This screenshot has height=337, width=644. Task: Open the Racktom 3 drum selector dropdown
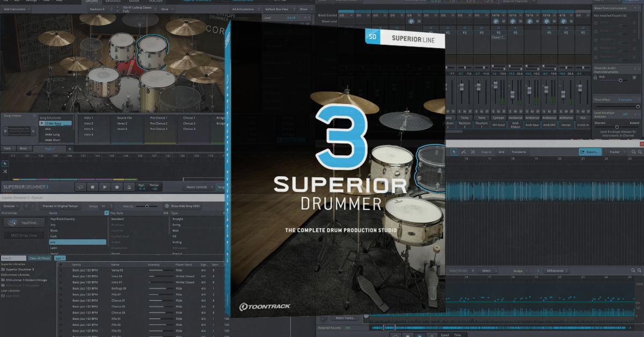(x=102, y=9)
